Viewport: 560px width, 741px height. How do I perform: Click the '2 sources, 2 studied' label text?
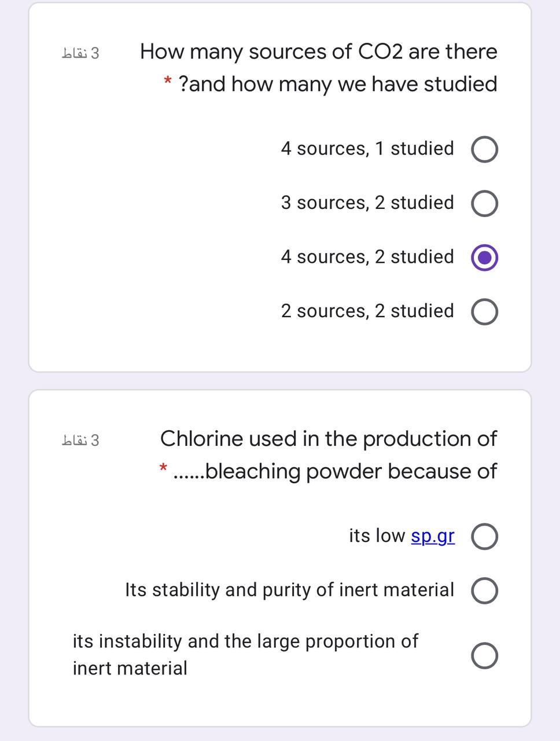point(367,311)
